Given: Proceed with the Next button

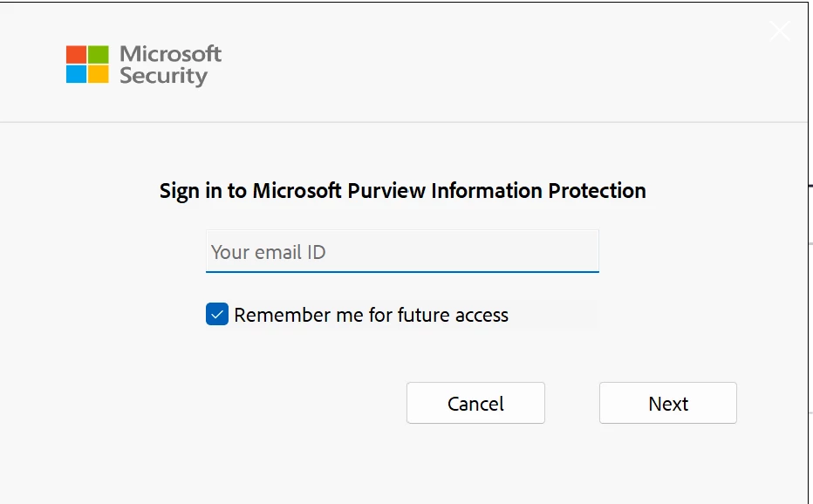Looking at the screenshot, I should pyautogui.click(x=667, y=404).
